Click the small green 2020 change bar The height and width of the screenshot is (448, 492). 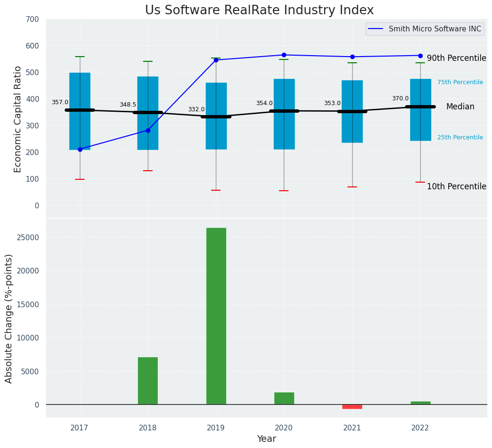pyautogui.click(x=284, y=399)
